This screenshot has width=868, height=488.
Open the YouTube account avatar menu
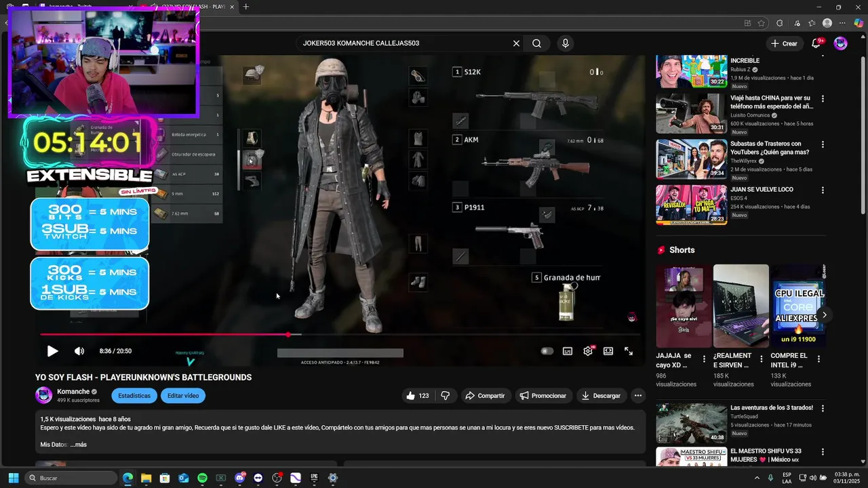(x=841, y=43)
